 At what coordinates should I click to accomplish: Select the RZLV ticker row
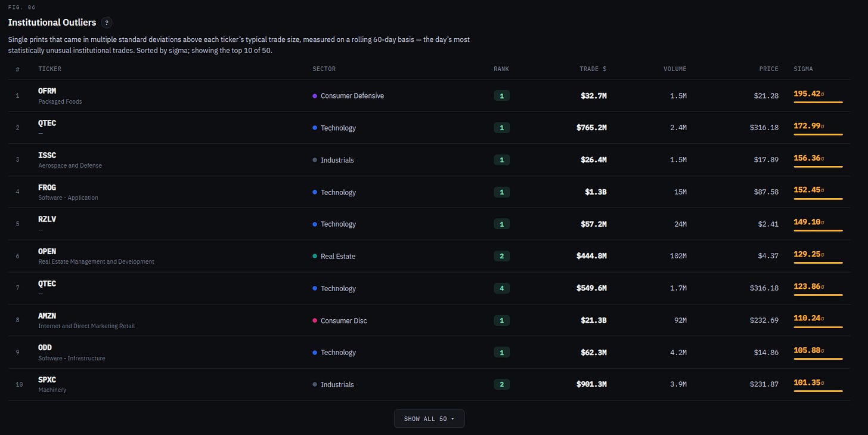[x=429, y=224]
